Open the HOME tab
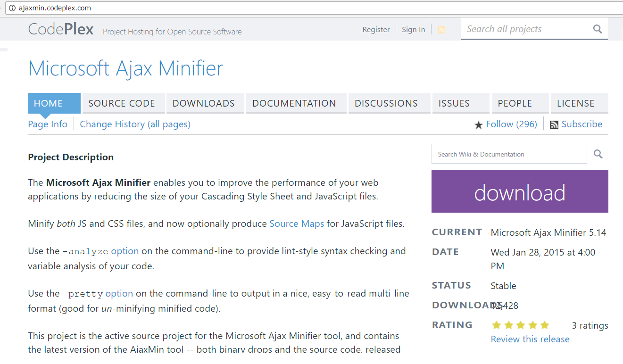 click(x=54, y=103)
